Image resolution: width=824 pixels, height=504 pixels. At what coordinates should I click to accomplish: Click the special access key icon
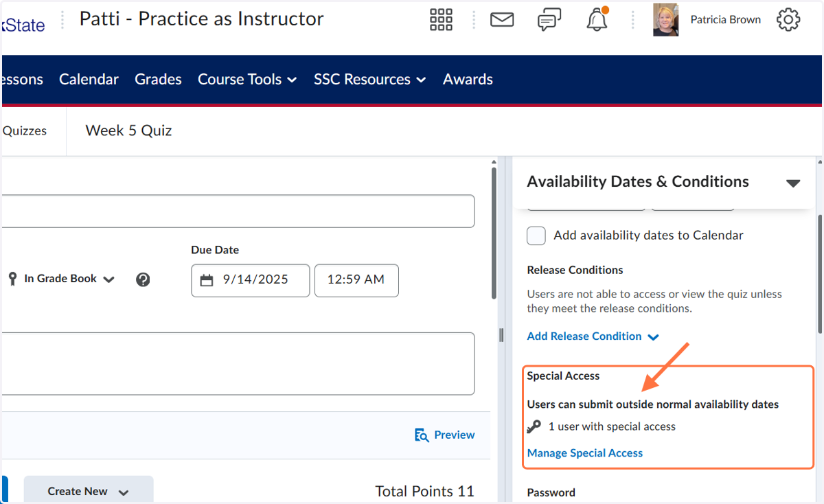tap(534, 427)
